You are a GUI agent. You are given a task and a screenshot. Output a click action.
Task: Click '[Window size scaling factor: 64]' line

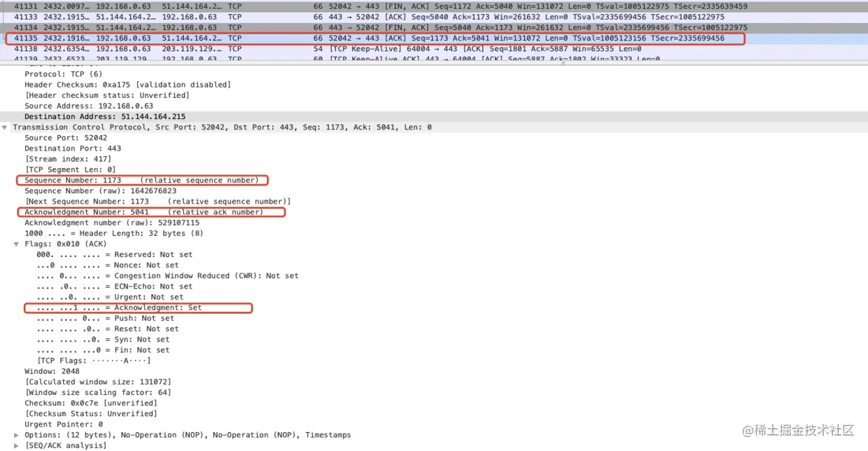tap(98, 392)
